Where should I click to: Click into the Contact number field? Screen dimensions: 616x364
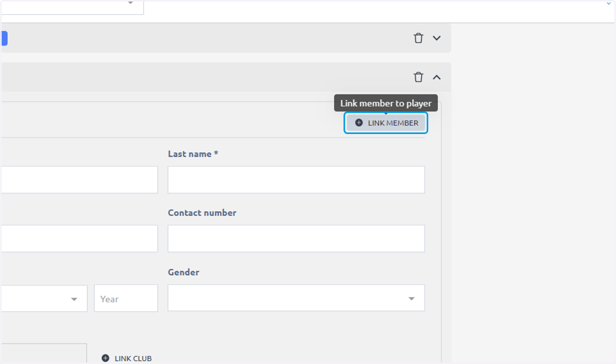(x=296, y=239)
